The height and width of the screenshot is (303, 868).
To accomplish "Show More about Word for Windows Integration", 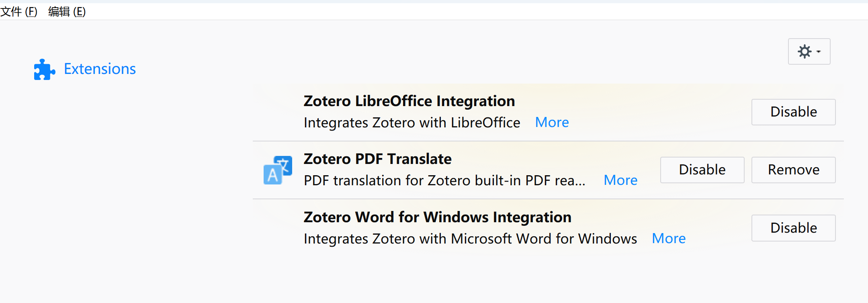I will (669, 238).
